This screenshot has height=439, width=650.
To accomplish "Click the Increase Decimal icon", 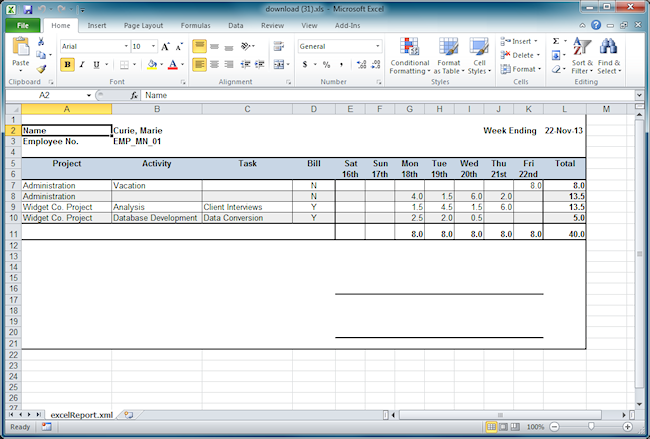I will click(361, 64).
